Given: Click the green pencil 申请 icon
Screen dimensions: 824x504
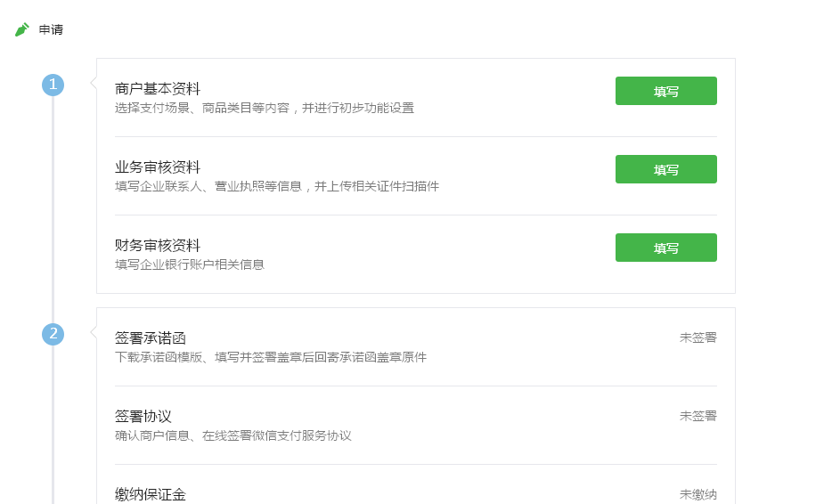Looking at the screenshot, I should pyautogui.click(x=22, y=29).
